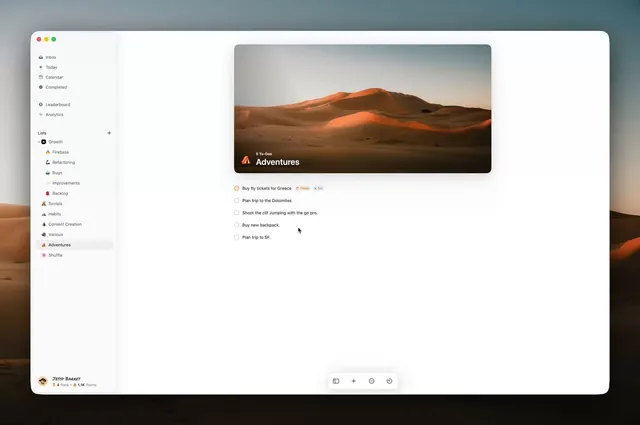Open the 'Plan trip to the Dolomites' task
The image size is (640, 425).
click(267, 200)
